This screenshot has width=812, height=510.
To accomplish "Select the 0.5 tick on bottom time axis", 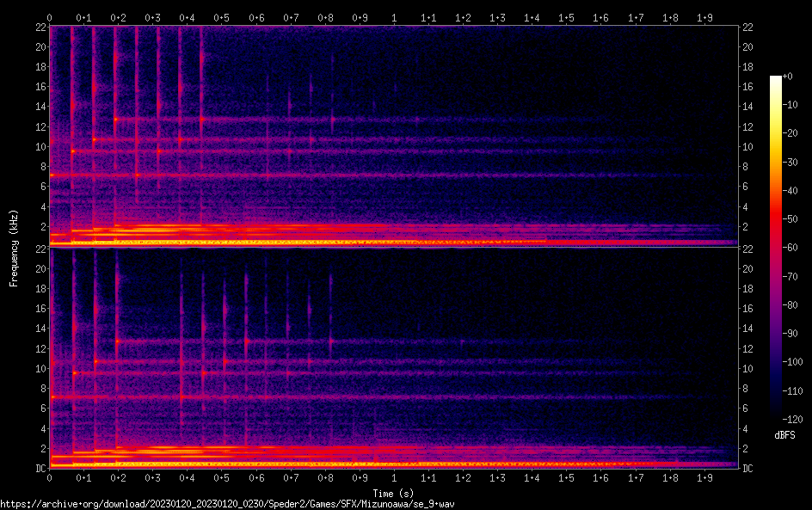I will 222,477.
